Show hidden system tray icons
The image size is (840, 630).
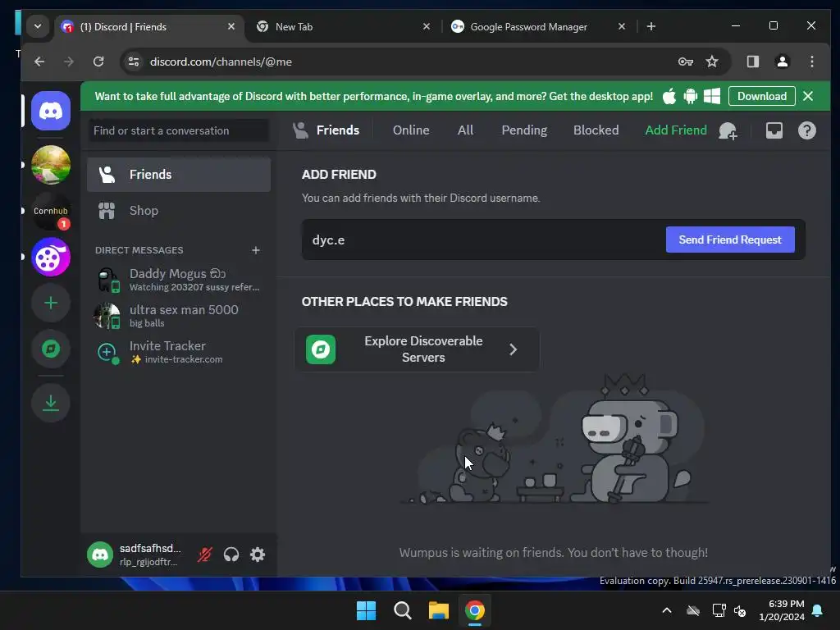667,610
